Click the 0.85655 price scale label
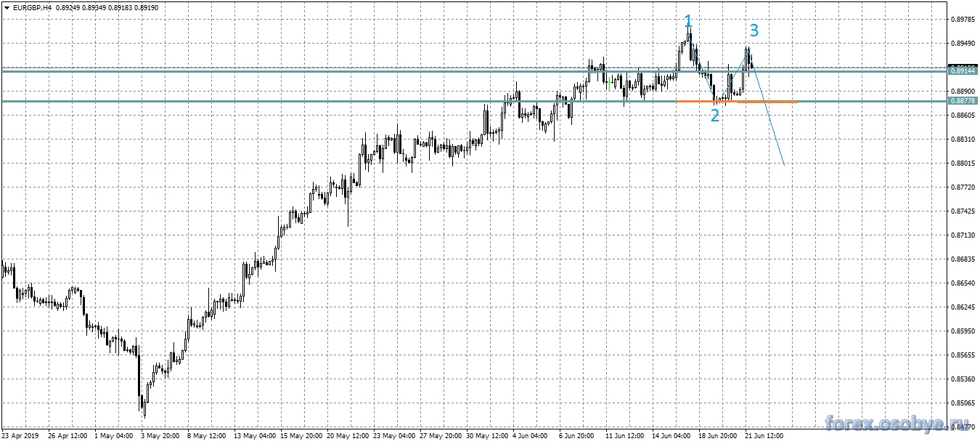 963,355
